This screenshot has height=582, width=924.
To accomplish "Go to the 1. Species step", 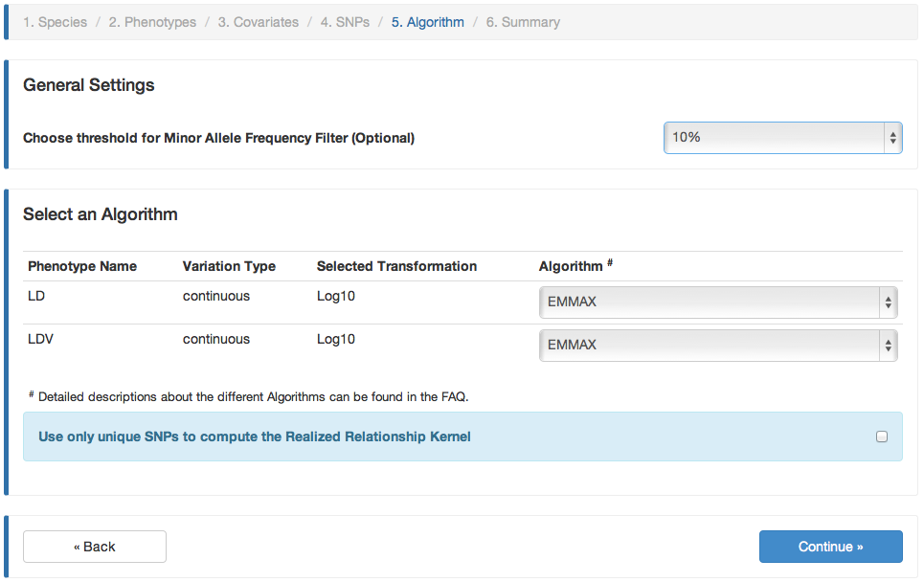I will coord(55,22).
